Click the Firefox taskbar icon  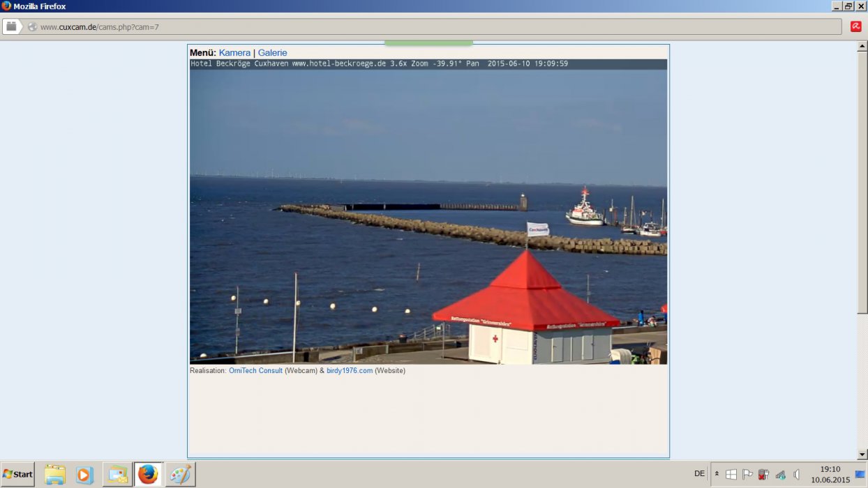[x=148, y=475]
